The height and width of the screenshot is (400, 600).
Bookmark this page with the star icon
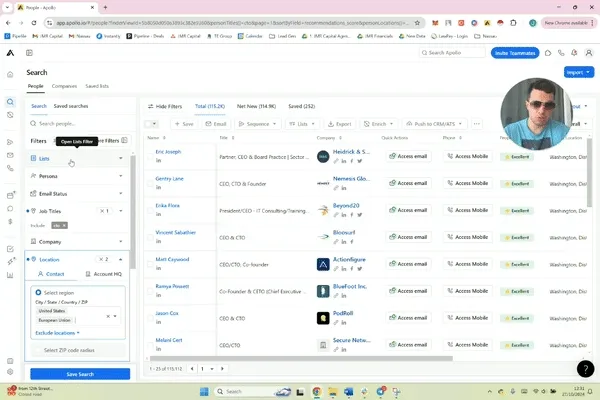point(417,23)
